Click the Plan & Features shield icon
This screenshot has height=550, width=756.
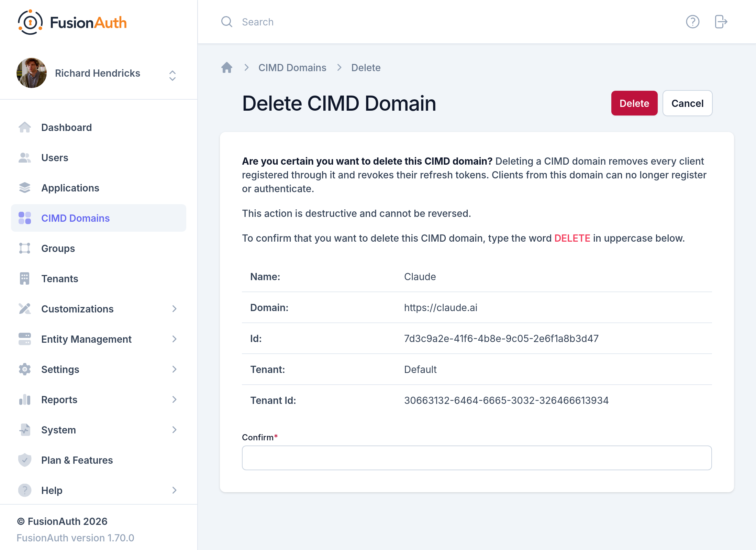(25, 460)
